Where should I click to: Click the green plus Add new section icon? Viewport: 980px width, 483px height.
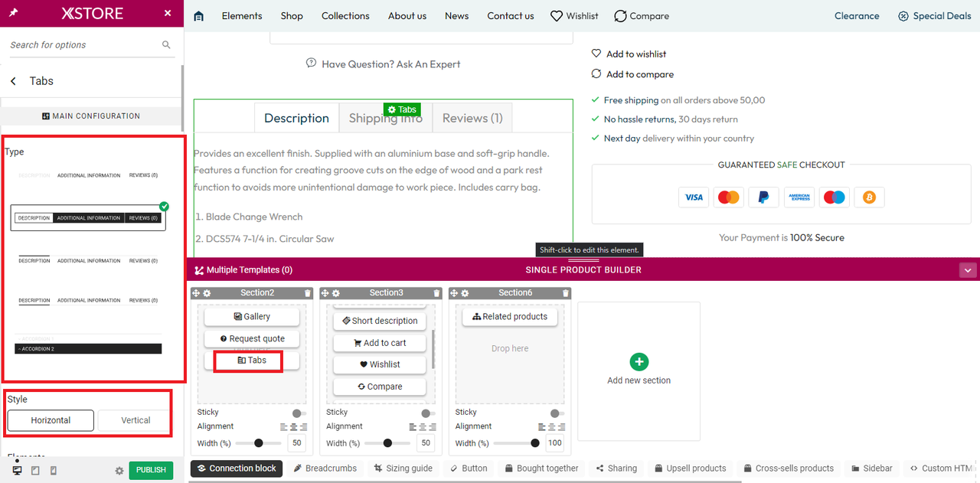point(639,362)
